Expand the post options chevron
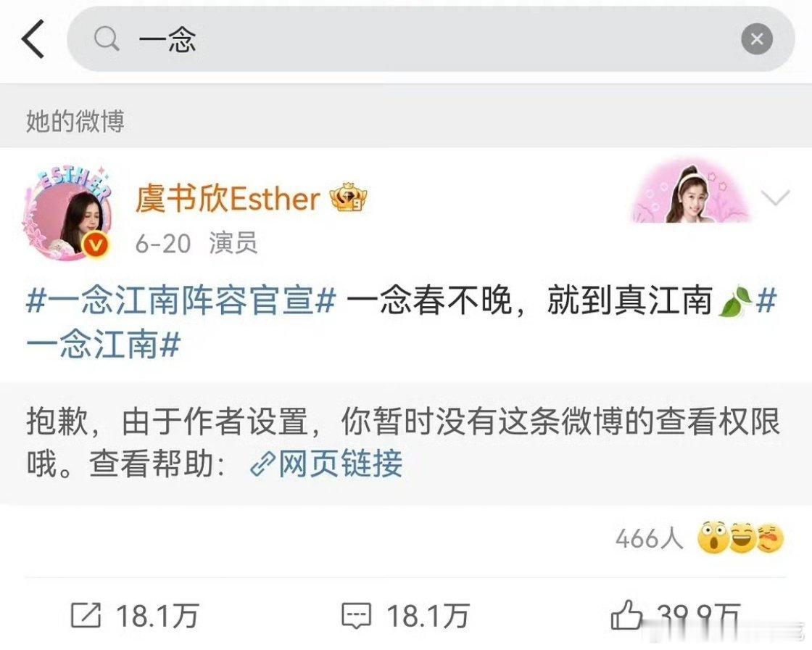Viewport: 812px width, 650px height. (775, 197)
